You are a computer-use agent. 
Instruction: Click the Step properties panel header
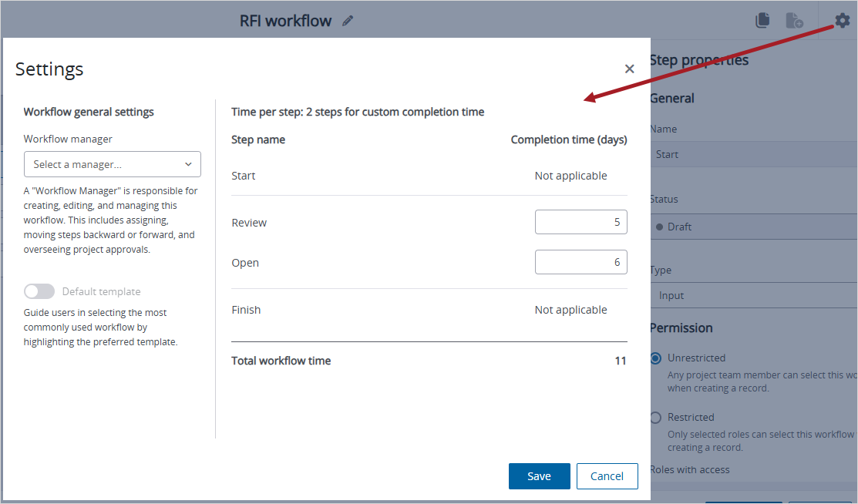[x=698, y=59]
